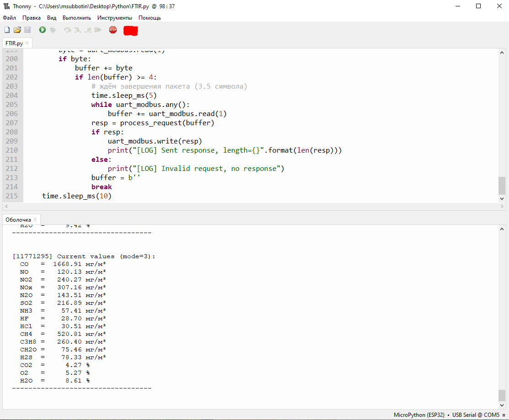The image size is (509, 420).
Task: Close the FTIR.py editor tab
Action: point(27,43)
